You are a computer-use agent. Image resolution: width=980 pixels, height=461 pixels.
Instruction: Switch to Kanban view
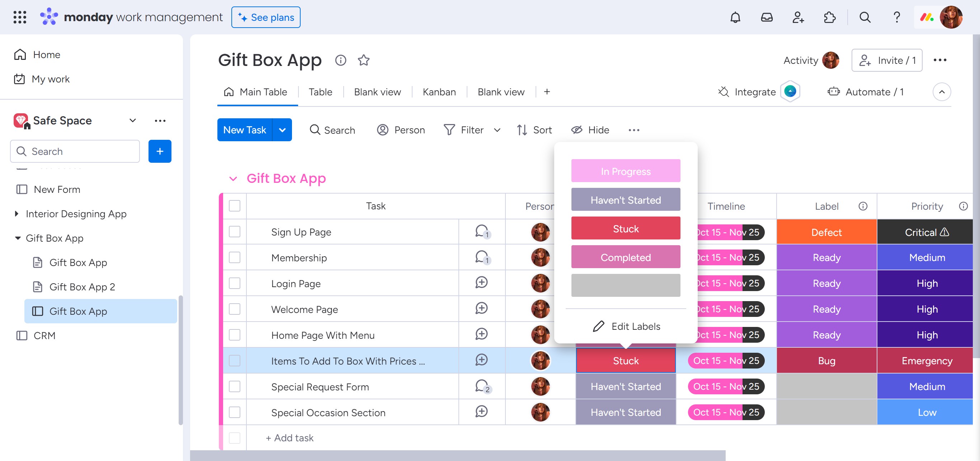[x=439, y=92]
